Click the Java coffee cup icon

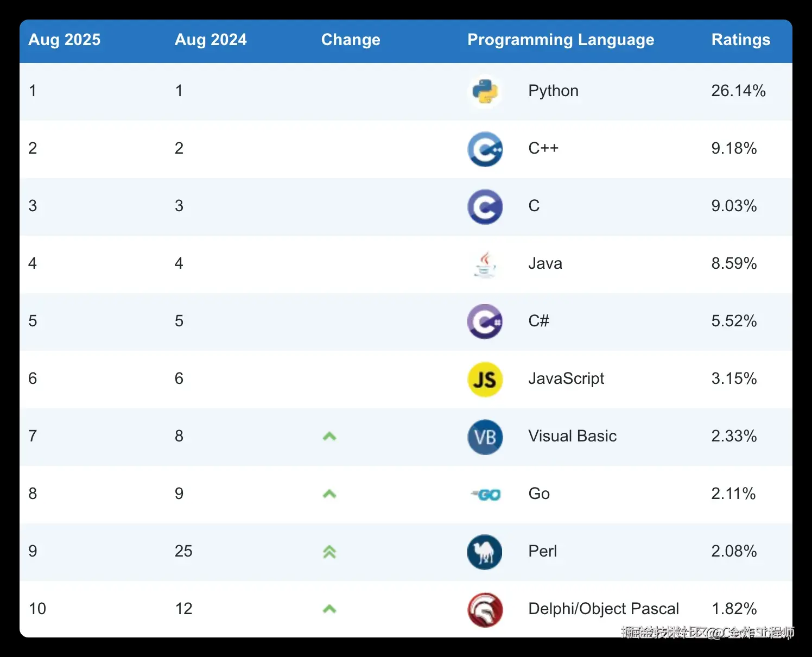(485, 264)
